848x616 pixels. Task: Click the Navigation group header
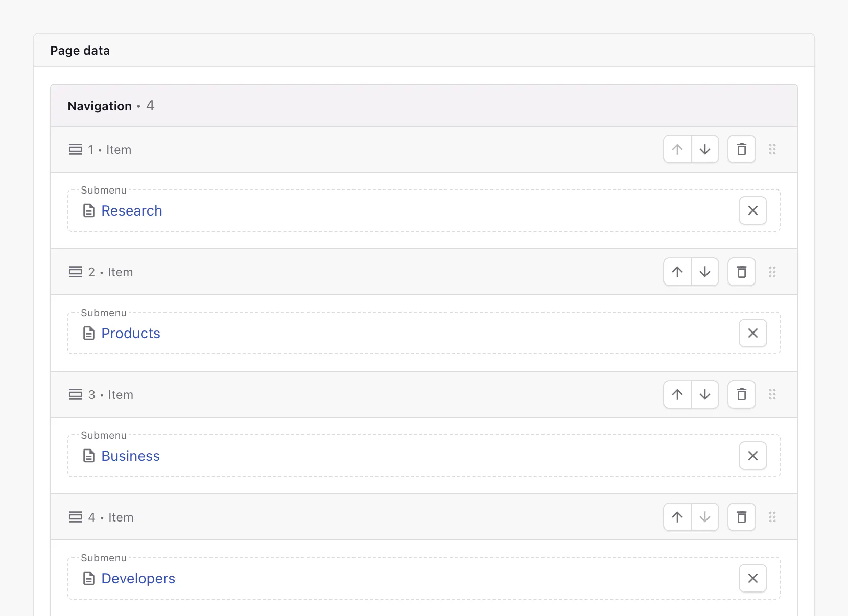pos(423,106)
